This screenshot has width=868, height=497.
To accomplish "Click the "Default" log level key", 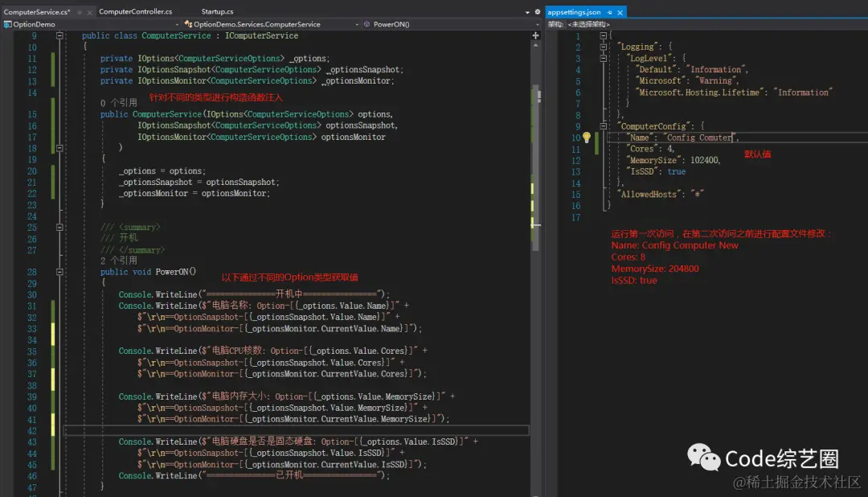I will [656, 69].
